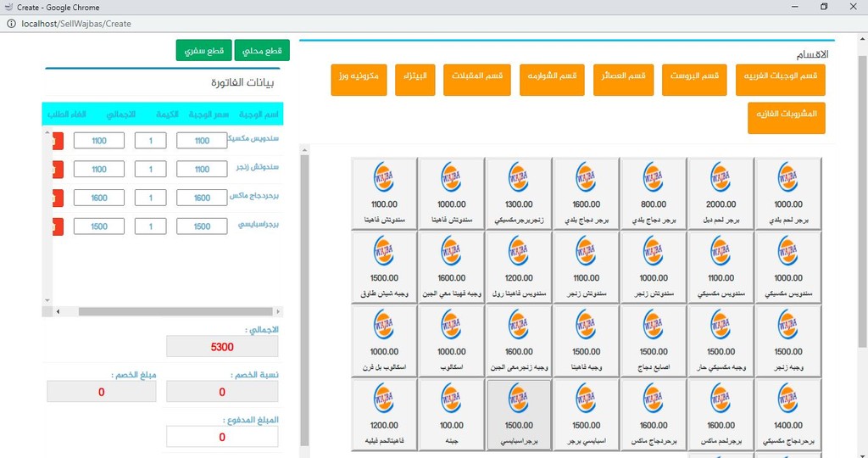Click the browser page vertical scrollbar
Viewport: 868px width, 458px height.
click(862, 201)
